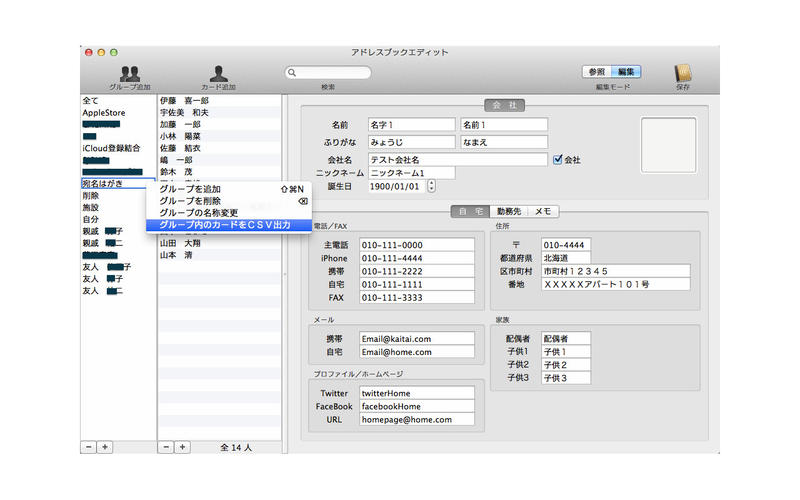
Task: Click the minus button under the card list
Action: (x=166, y=447)
